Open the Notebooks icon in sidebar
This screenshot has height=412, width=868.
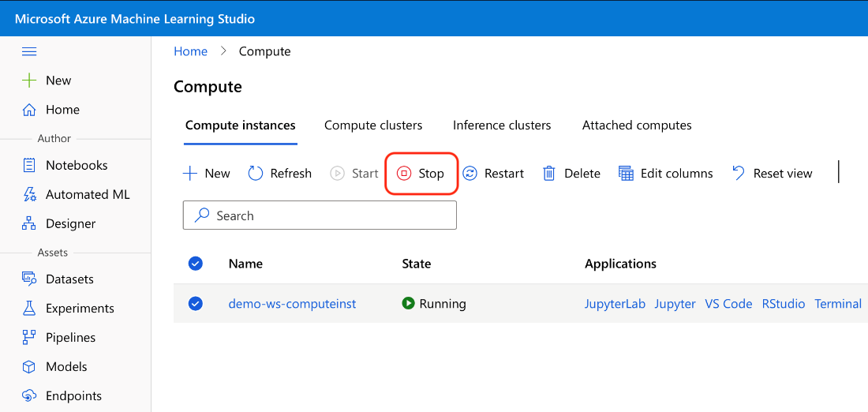(28, 165)
